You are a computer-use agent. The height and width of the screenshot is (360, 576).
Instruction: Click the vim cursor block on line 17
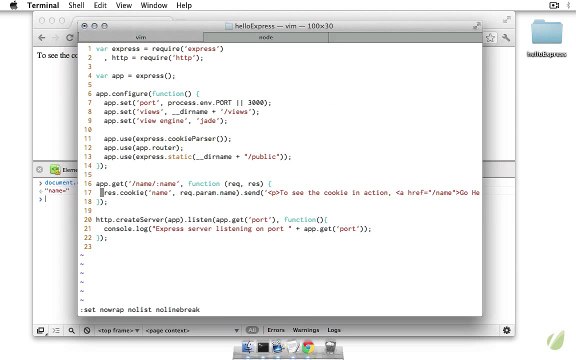(102, 192)
